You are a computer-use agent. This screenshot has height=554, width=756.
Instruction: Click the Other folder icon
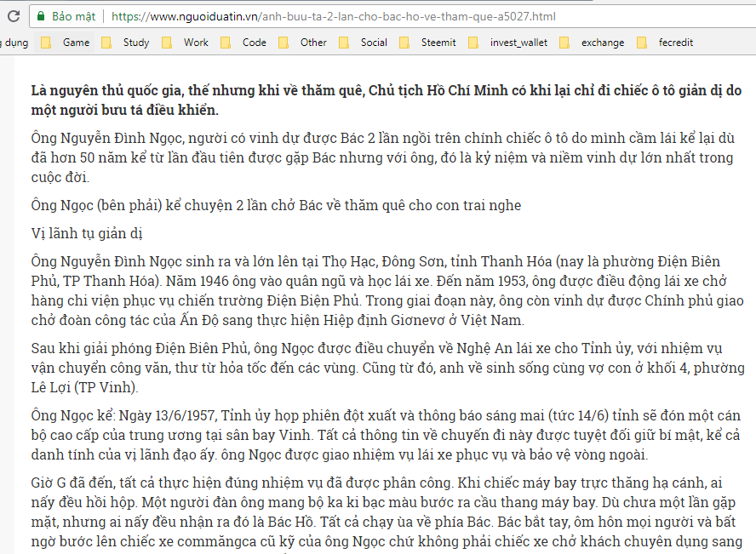tap(283, 43)
